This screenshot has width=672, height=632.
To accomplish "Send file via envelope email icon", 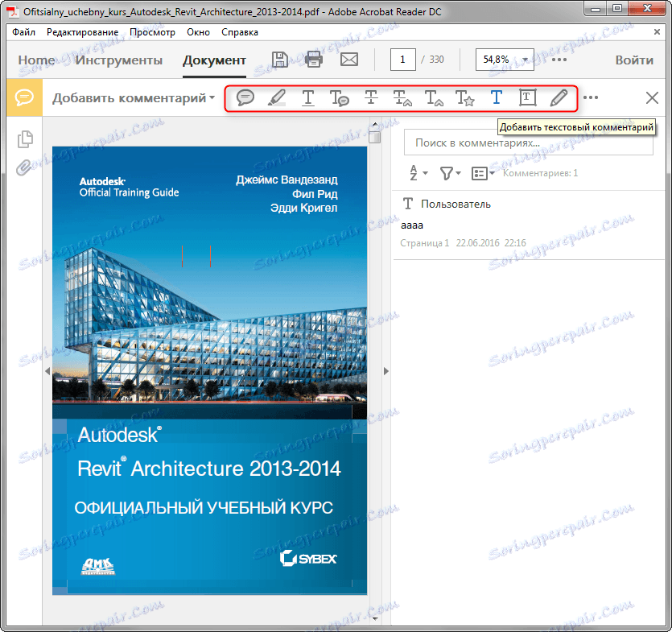I will coord(348,60).
